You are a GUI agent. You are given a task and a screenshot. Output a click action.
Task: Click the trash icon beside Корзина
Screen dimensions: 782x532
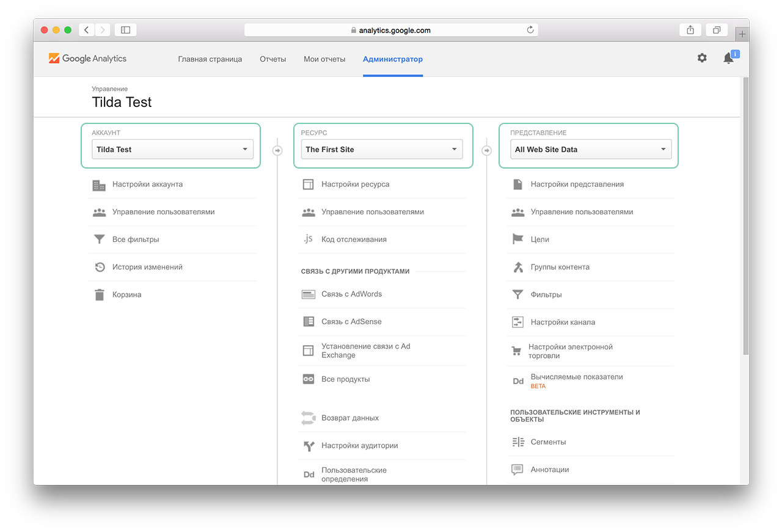tap(100, 295)
